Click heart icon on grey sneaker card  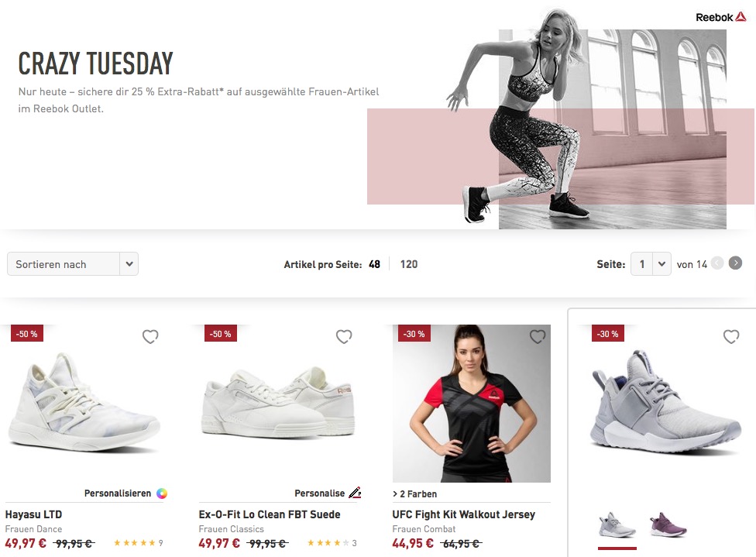(731, 336)
